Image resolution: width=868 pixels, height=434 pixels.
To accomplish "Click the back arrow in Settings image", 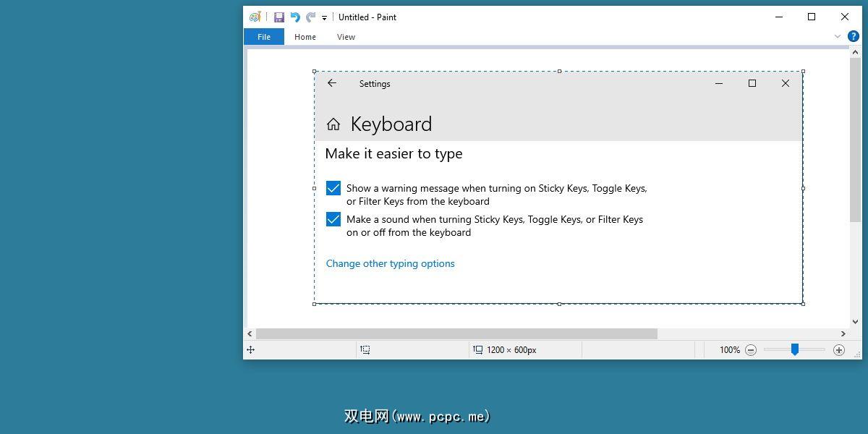I will click(332, 83).
